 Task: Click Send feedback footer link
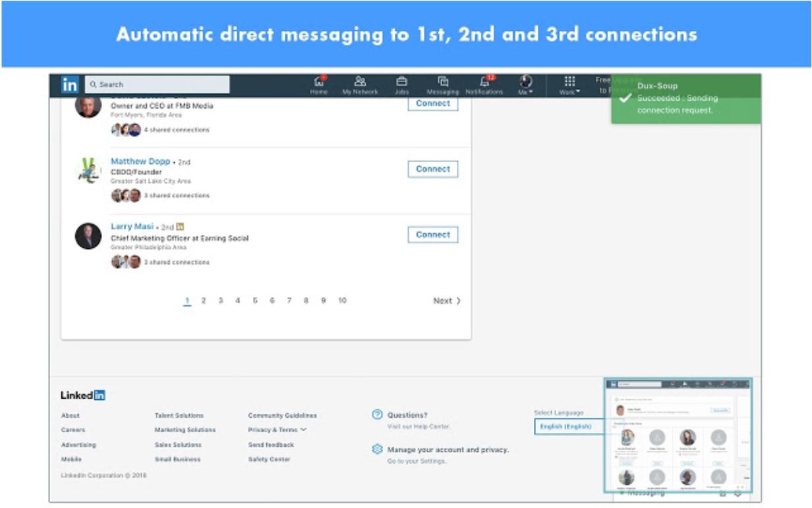(271, 445)
